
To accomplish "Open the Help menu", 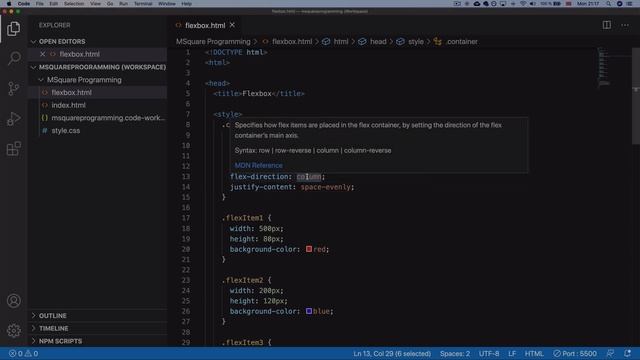I will tap(187, 4).
